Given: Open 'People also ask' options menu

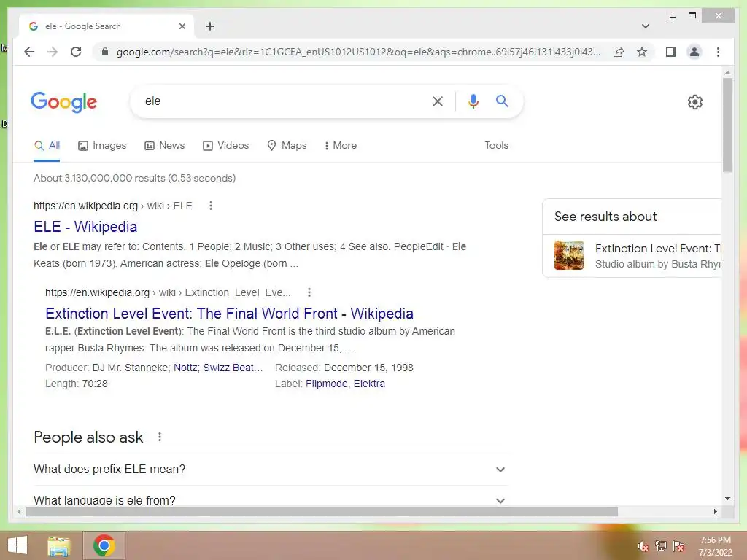Looking at the screenshot, I should [160, 437].
